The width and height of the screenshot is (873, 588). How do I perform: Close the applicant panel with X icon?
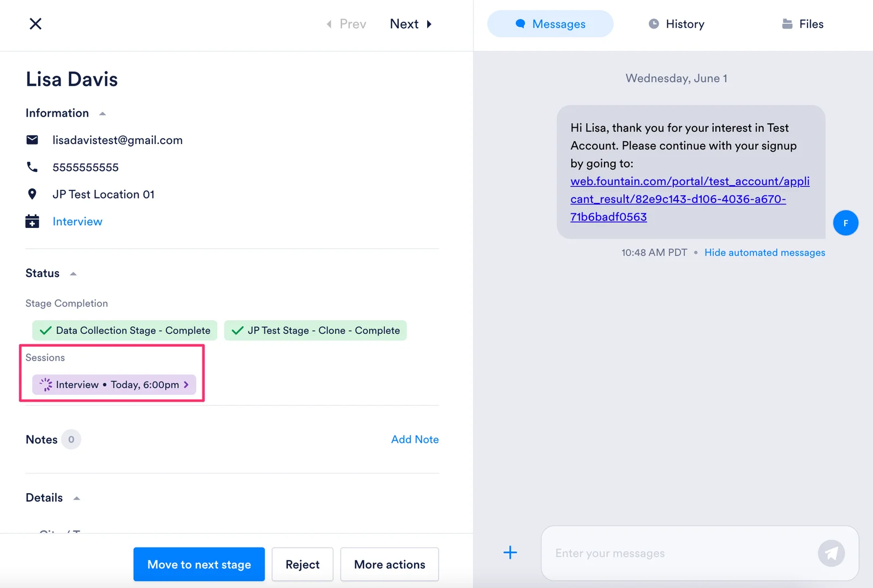35,23
